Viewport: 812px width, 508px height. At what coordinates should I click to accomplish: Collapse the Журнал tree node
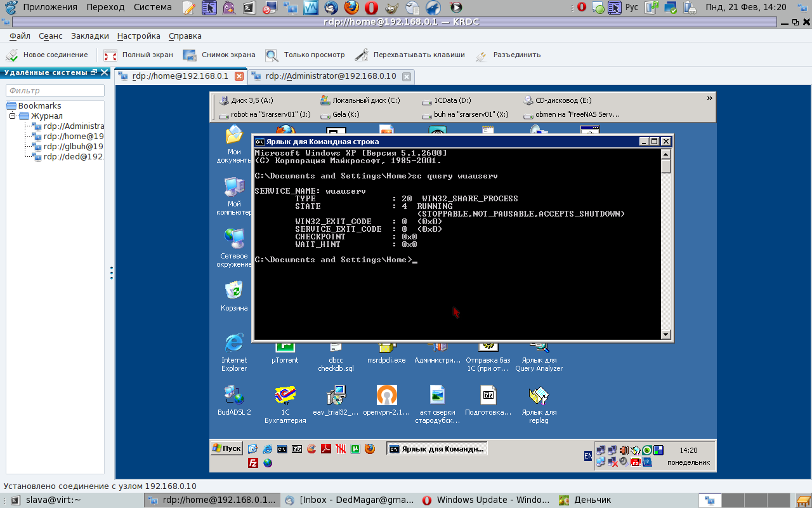tap(12, 116)
